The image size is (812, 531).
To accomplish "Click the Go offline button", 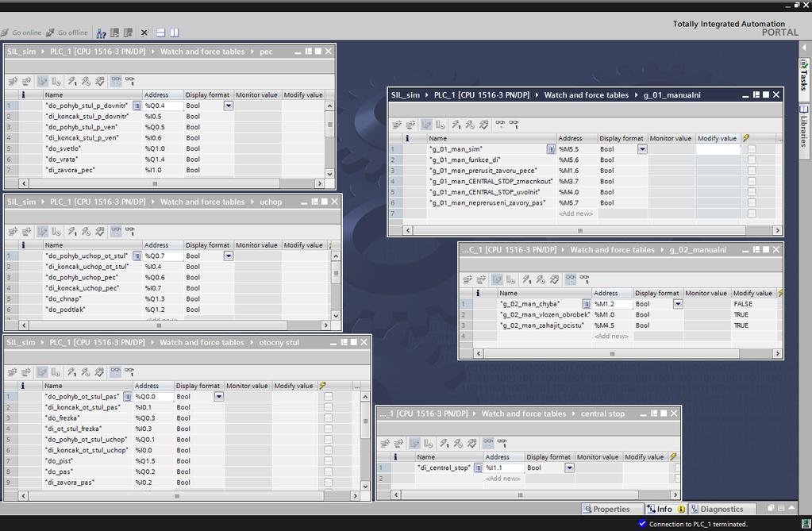I will point(67,33).
